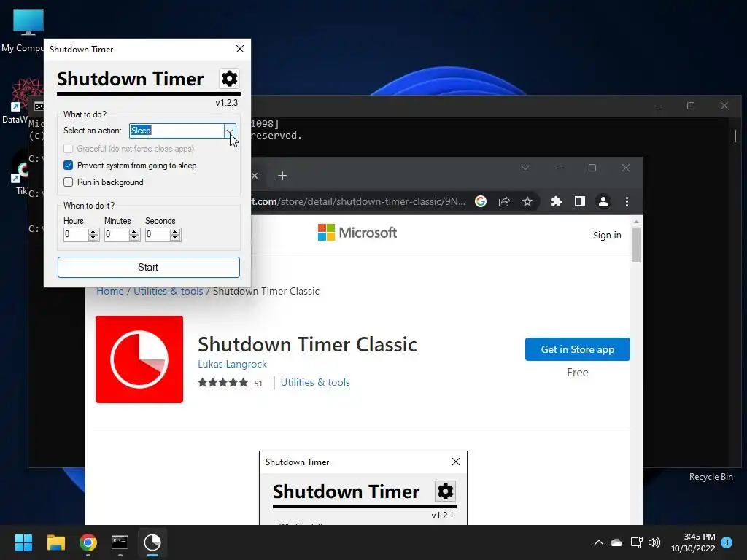Increase Seconds with the up spinner
This screenshot has height=560, width=747.
pyautogui.click(x=175, y=231)
